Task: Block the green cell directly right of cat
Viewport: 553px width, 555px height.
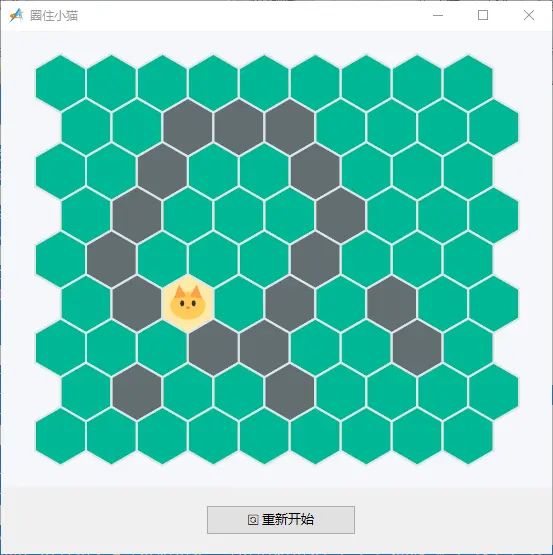Action: click(x=239, y=304)
